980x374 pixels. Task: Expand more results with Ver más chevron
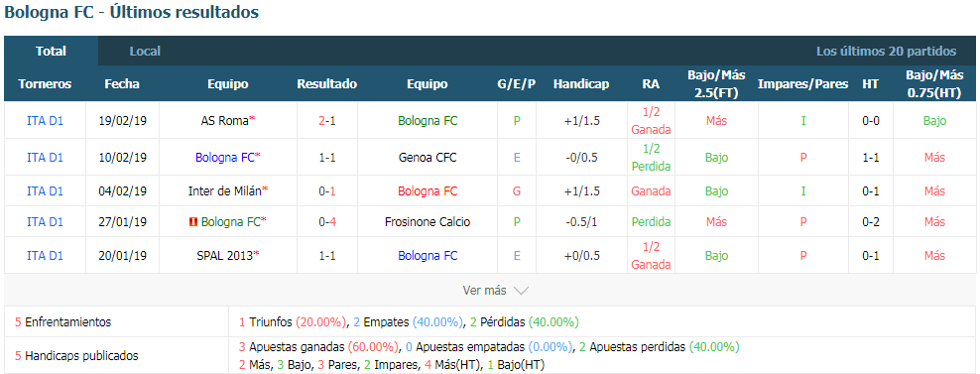point(522,291)
